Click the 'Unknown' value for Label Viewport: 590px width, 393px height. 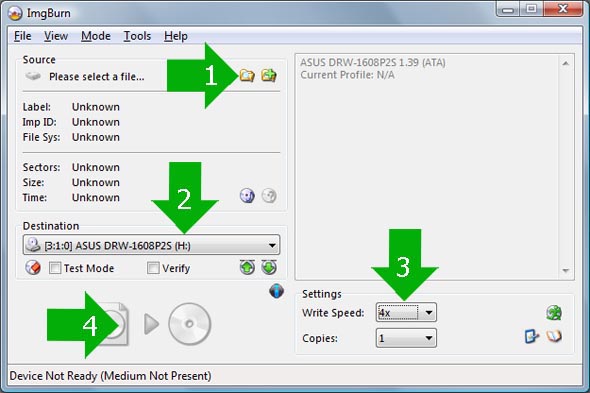point(96,107)
